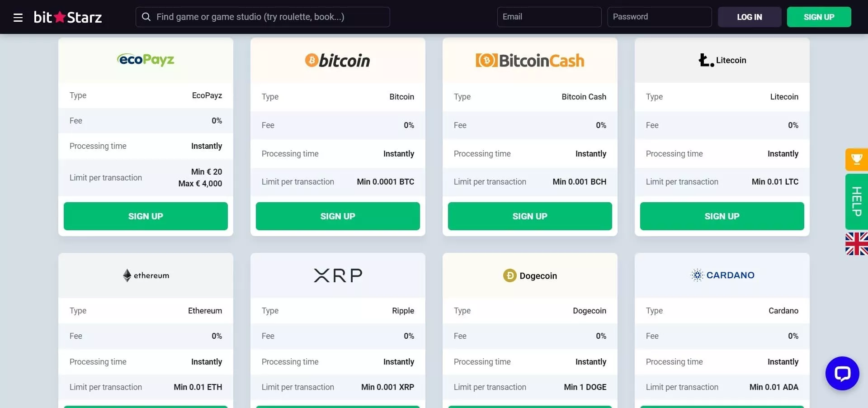Viewport: 868px width, 408px height.
Task: Click SIGN UP under Bitcoin Cash
Action: point(530,216)
